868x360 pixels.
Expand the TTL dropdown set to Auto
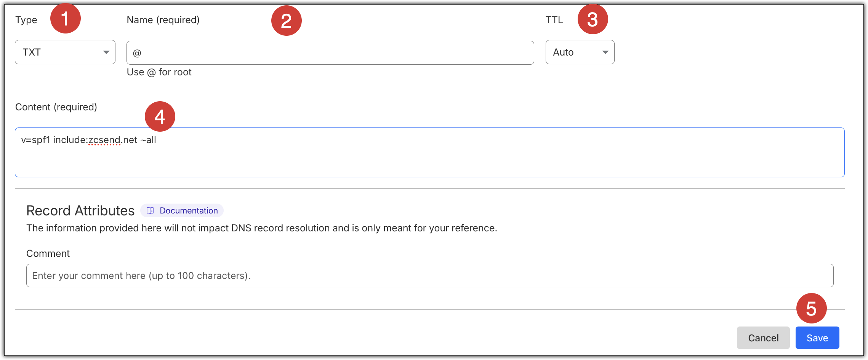pyautogui.click(x=580, y=52)
